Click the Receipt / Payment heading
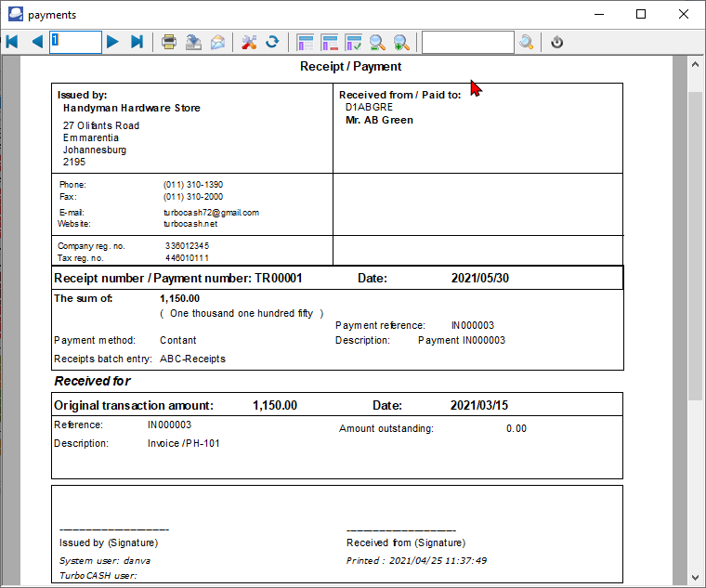Viewport: 706px width, 588px height. (x=351, y=67)
